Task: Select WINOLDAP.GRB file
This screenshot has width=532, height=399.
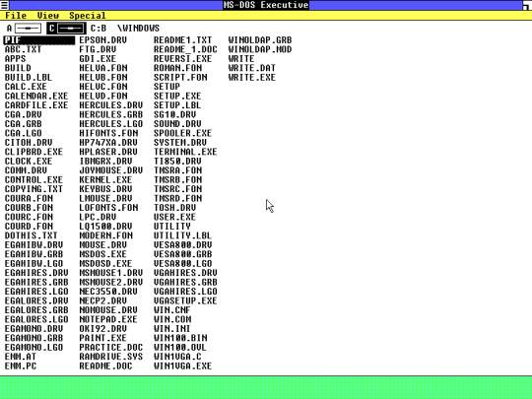Action: pyautogui.click(x=260, y=40)
